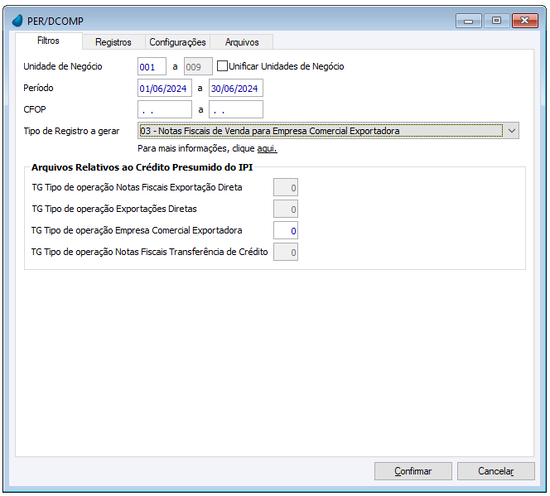Click TG field for Notas Fiscais Transferência de Crédito
550x496 pixels.
point(286,252)
